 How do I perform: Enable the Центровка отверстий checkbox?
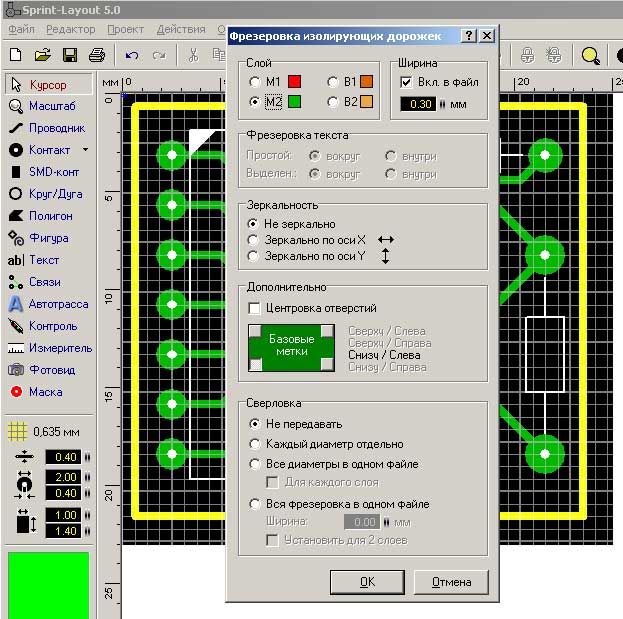coord(255,308)
